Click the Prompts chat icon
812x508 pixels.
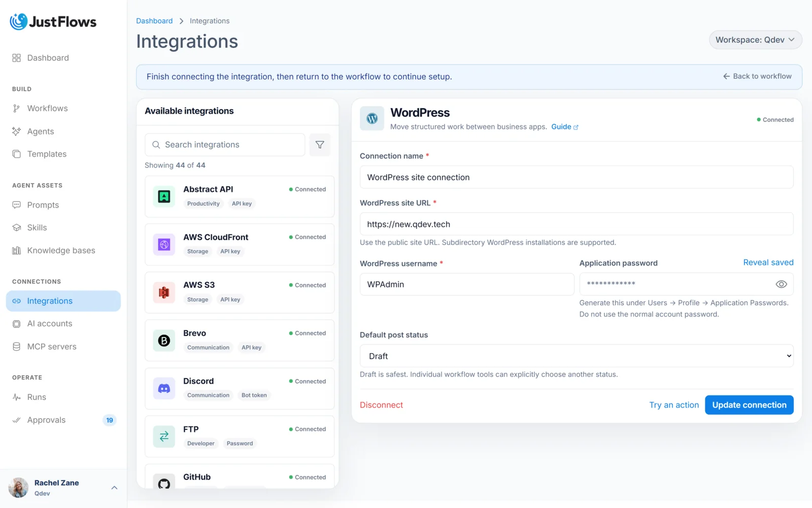click(16, 205)
